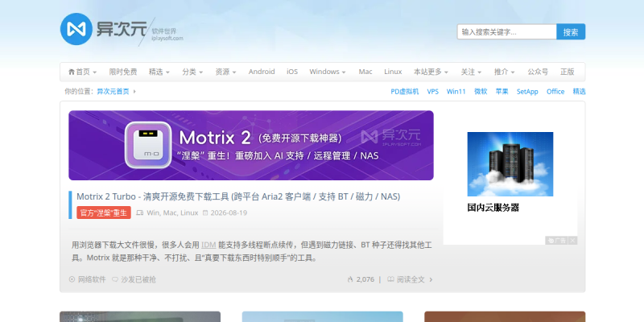Click the 2,076 view count text
The image size is (644, 322).
[x=365, y=279]
